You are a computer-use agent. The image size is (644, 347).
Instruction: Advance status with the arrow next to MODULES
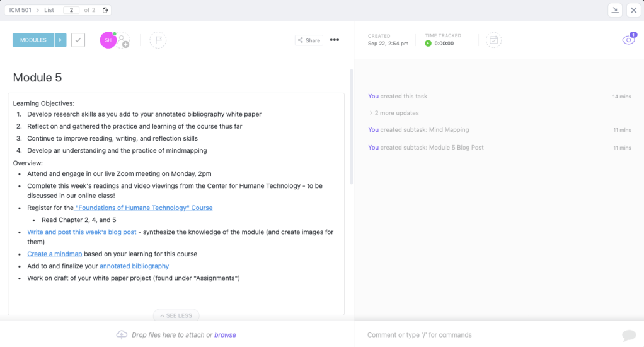tap(60, 40)
